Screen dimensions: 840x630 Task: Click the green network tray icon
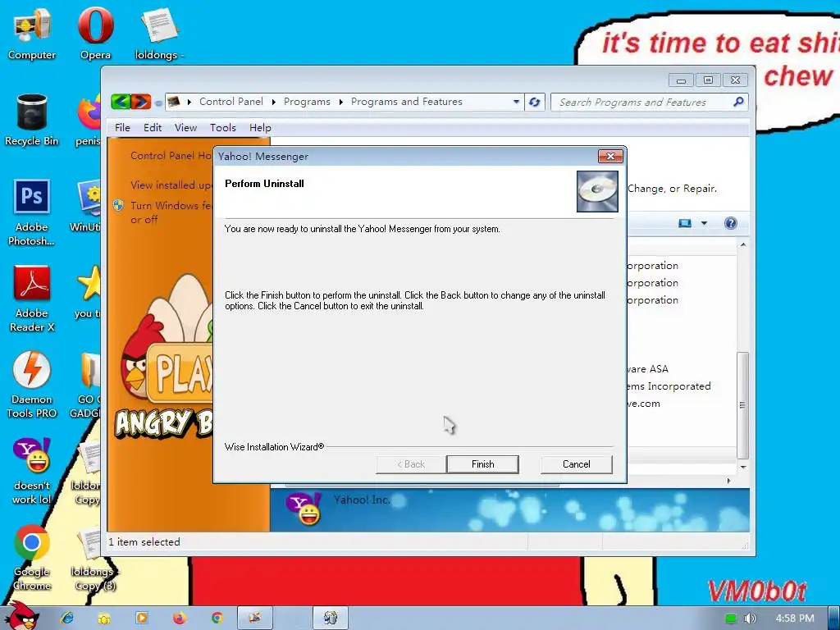coord(731,619)
